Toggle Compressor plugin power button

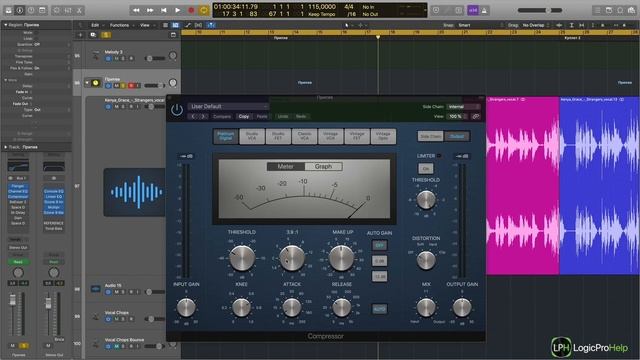pyautogui.click(x=177, y=110)
